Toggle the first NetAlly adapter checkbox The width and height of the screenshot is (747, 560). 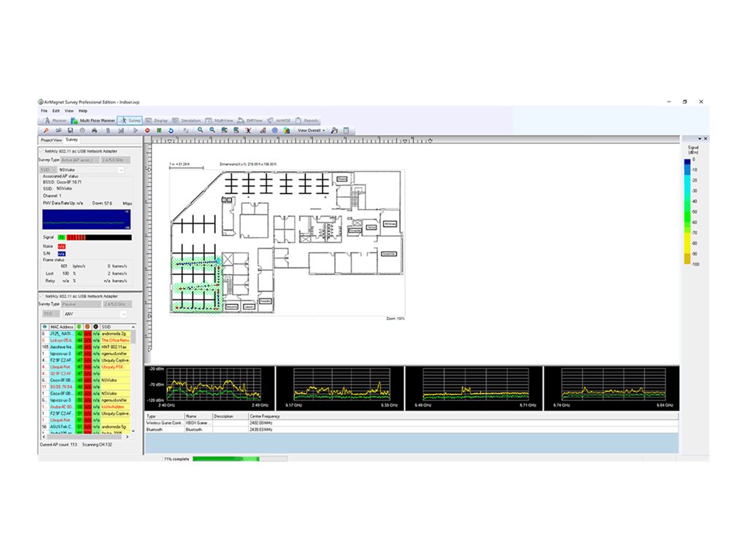pyautogui.click(x=42, y=152)
